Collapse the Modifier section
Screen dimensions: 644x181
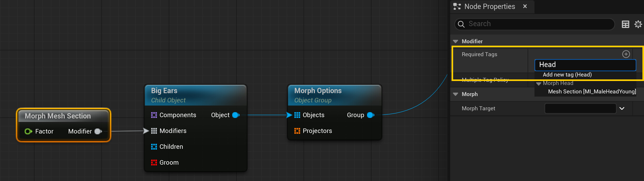[x=455, y=41]
